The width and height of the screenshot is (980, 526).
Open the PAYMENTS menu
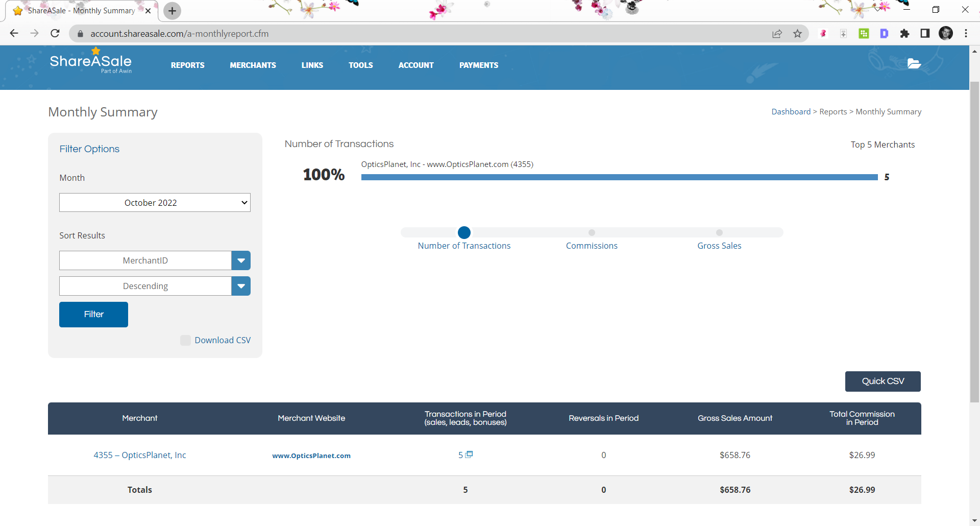(x=478, y=65)
